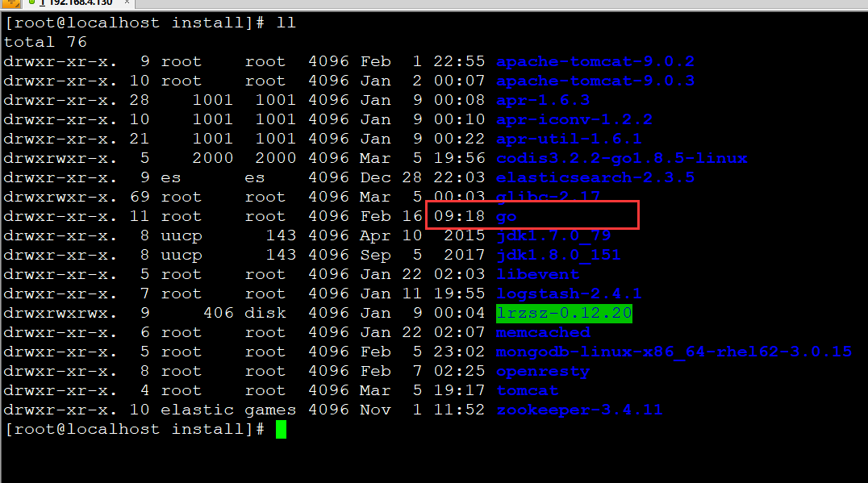The image size is (868, 483).
Task: Click the mongodb-linux-x86_64-rhel62-3.0.15 directory name
Action: pyautogui.click(x=674, y=352)
